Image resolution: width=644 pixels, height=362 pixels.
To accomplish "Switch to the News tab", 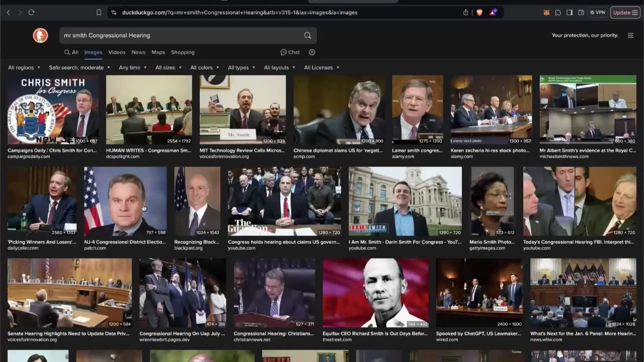I will [x=138, y=52].
